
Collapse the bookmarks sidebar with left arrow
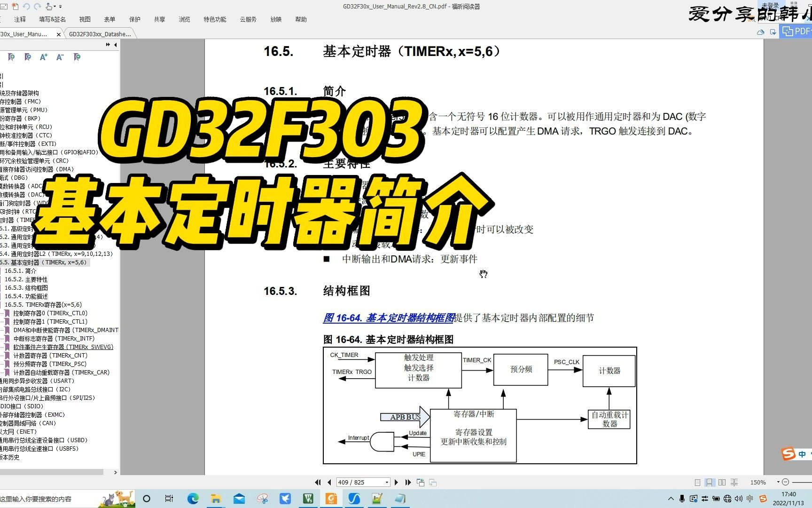[x=115, y=45]
